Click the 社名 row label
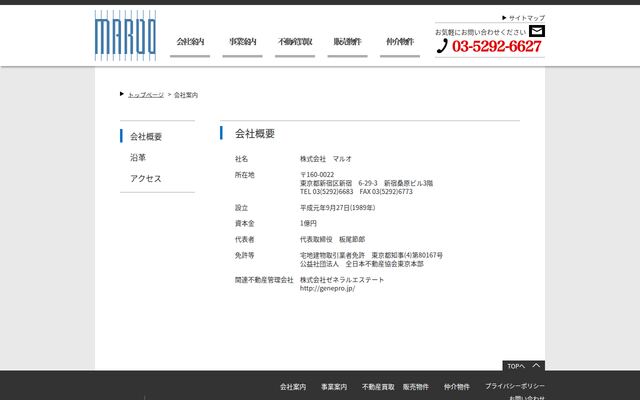640x400 pixels. 241,159
